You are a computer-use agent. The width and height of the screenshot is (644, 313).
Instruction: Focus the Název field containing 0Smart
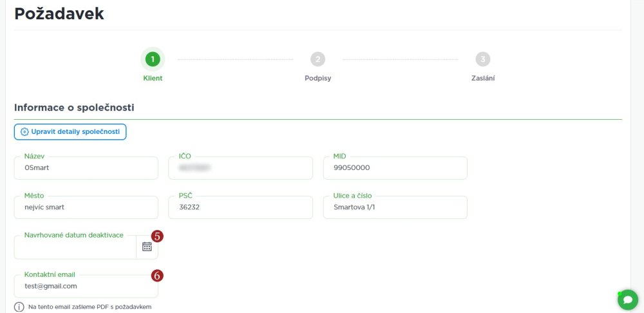(x=86, y=168)
